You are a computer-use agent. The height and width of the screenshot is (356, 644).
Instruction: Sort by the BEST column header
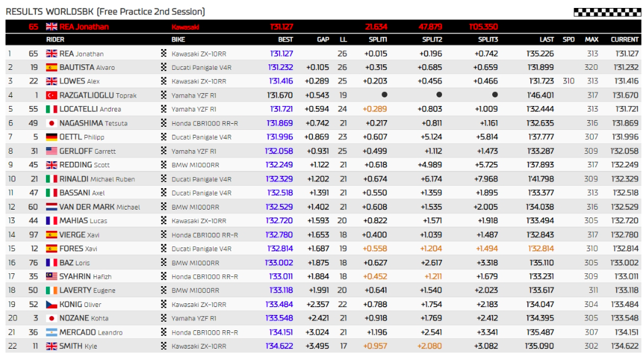[x=285, y=39]
